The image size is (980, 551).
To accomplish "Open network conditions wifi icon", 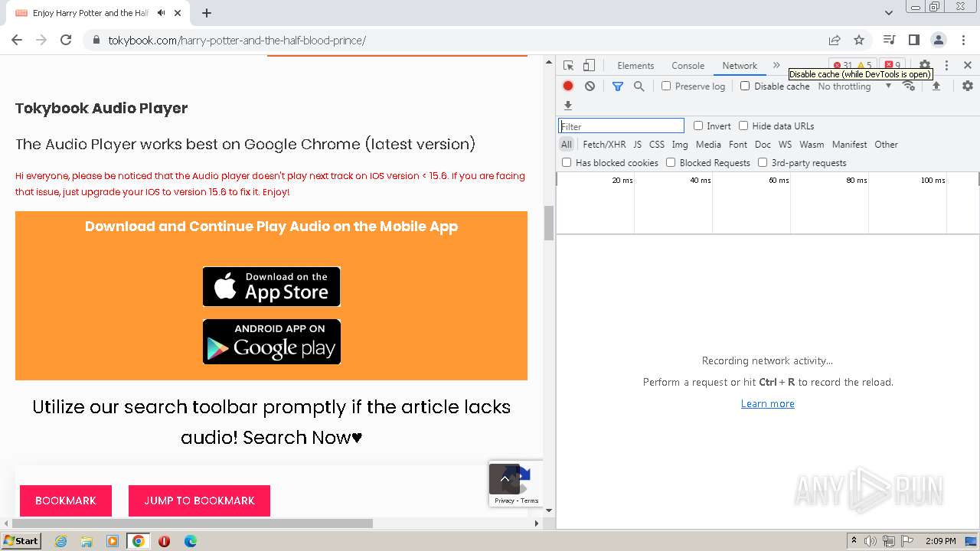I will 909,86.
